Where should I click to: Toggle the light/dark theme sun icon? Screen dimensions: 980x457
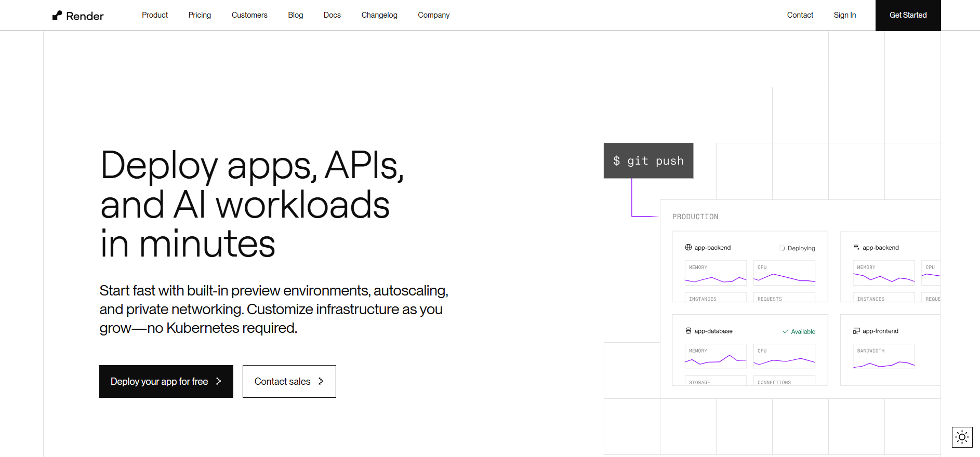pyautogui.click(x=962, y=437)
